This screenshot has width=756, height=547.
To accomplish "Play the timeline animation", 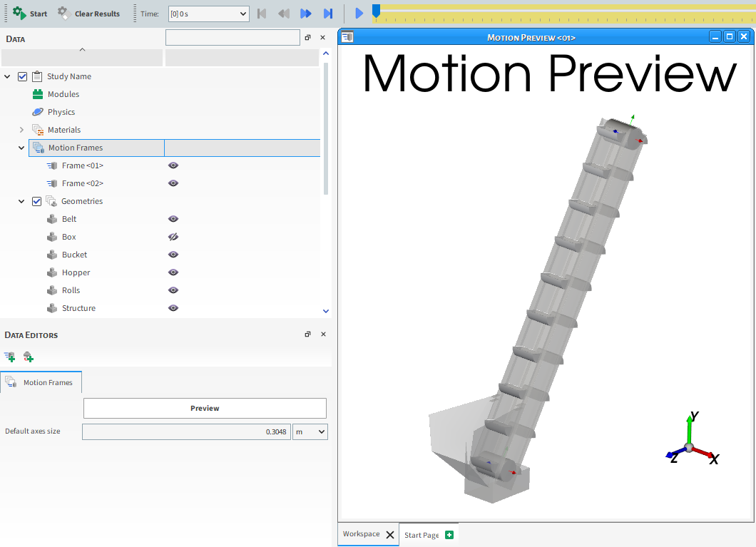I will tap(359, 14).
